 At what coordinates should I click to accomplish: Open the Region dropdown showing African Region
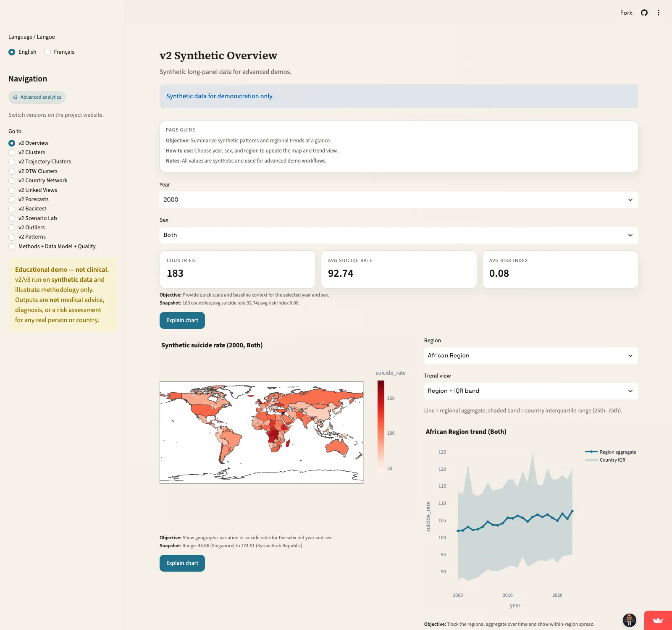pos(531,356)
